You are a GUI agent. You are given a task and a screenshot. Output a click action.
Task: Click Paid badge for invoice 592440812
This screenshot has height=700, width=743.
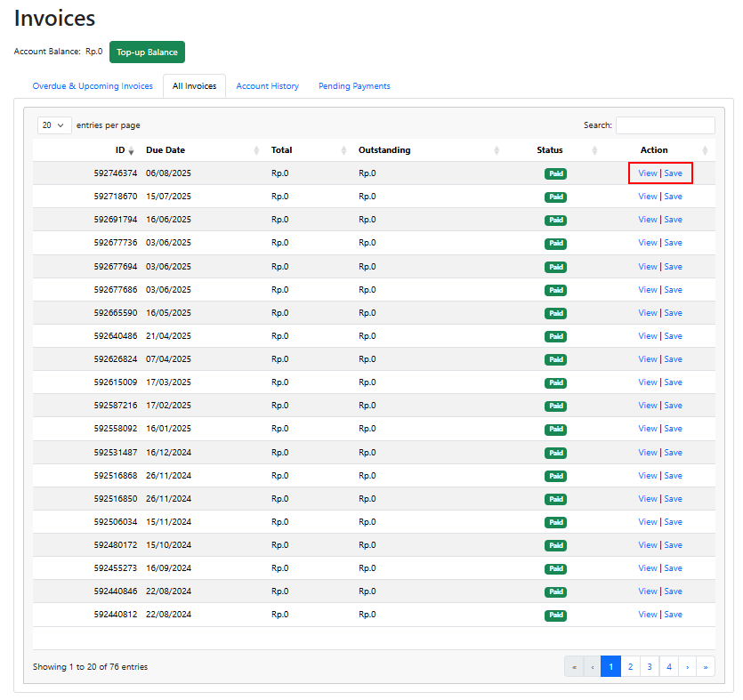click(x=555, y=616)
